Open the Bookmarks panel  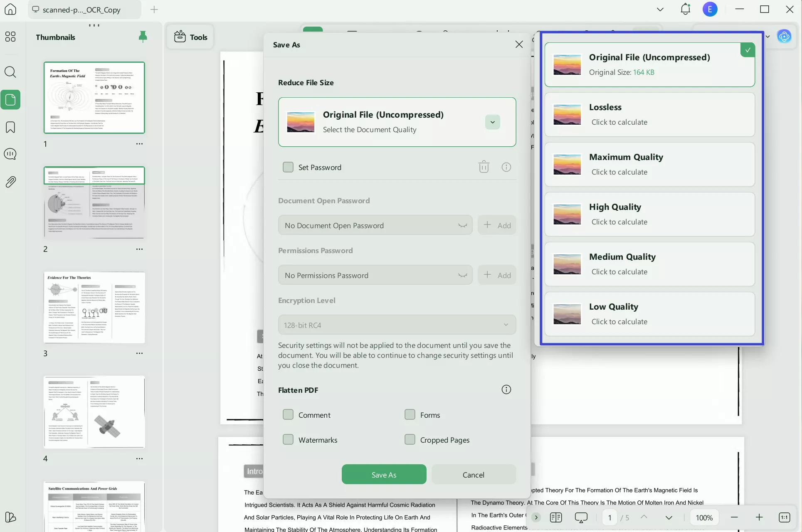click(x=10, y=127)
